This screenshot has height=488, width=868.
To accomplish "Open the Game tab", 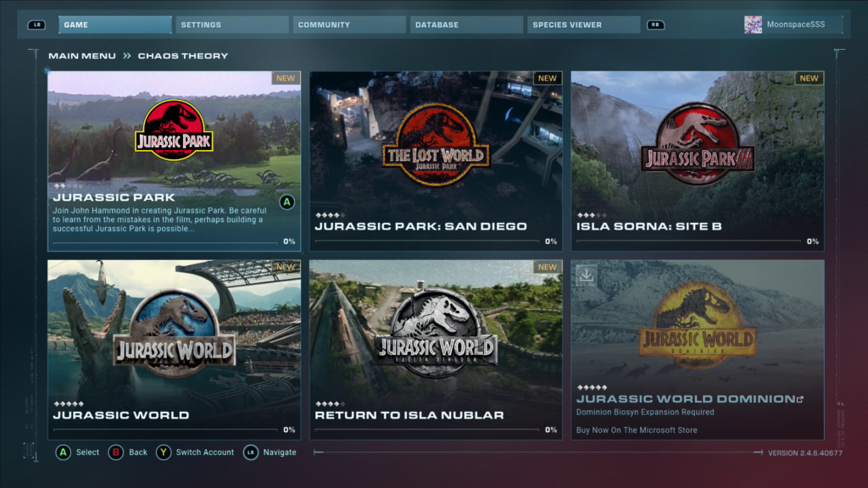I will 115,25.
